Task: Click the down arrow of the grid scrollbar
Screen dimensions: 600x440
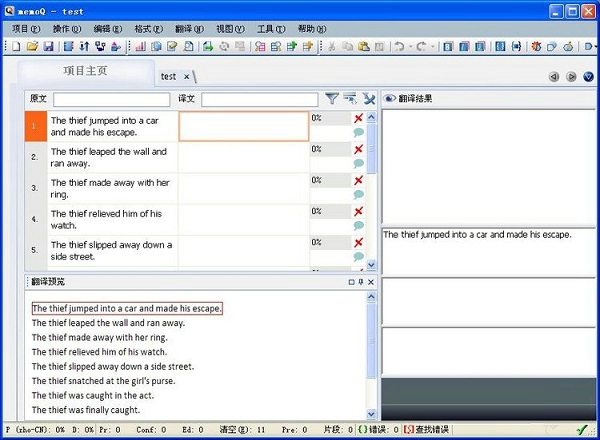Action: point(372,265)
